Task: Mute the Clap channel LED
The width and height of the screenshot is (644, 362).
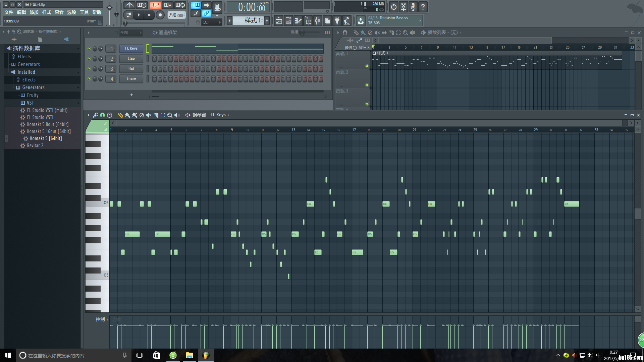Action: click(89, 59)
